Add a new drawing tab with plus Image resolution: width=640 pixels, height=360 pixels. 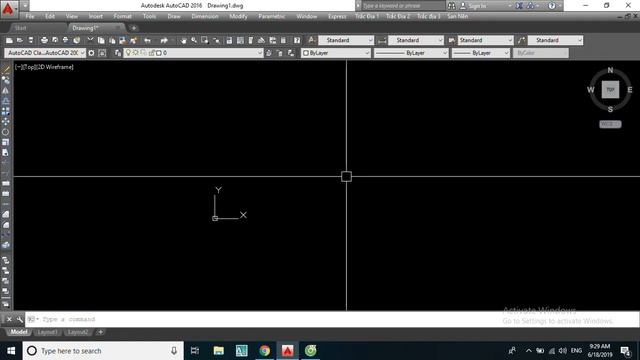coord(133,28)
